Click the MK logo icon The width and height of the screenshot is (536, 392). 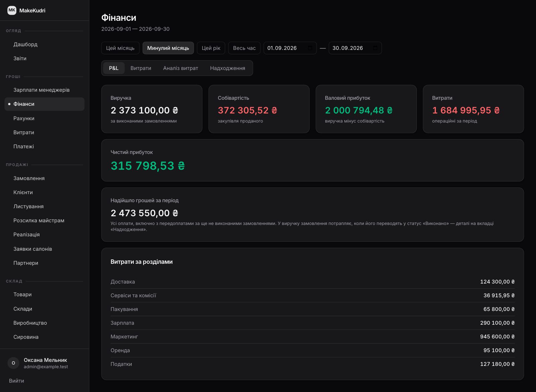pos(12,10)
